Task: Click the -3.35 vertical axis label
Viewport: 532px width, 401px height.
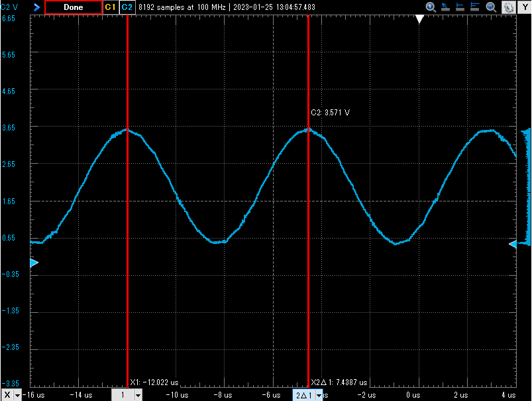Action: (10, 383)
